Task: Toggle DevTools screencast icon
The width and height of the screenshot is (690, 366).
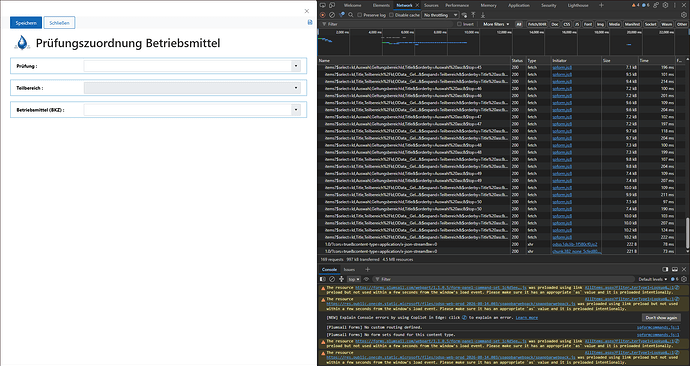Action: [323, 5]
